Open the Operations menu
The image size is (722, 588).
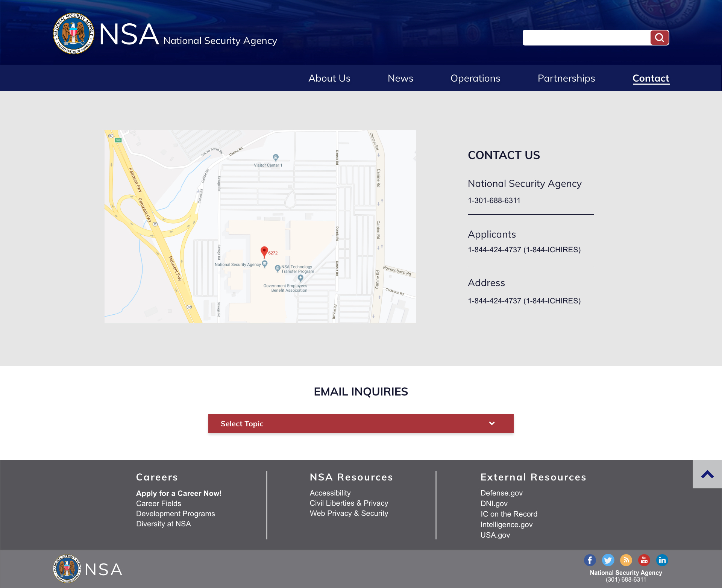pos(475,78)
